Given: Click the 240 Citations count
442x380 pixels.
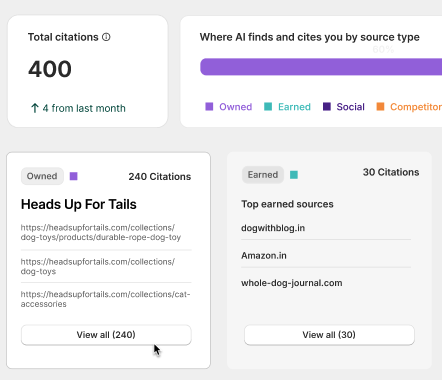Looking at the screenshot, I should [160, 176].
